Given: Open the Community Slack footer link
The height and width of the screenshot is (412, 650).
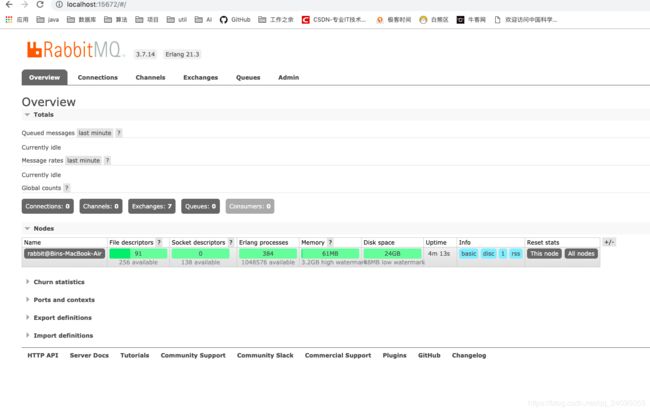Looking at the screenshot, I should [265, 356].
